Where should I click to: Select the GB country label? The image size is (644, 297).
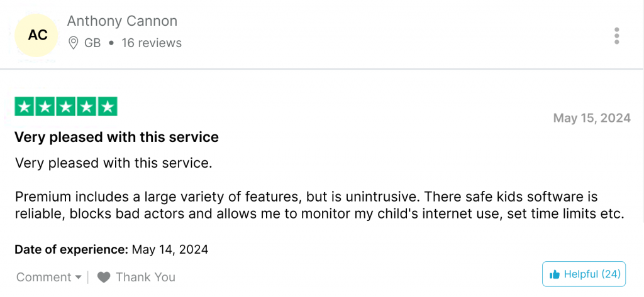coord(92,43)
